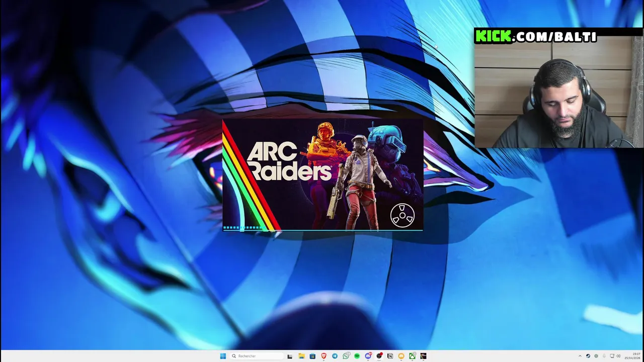Viewport: 644px width, 362px height.
Task: Click the Rechercher taskbar search box
Action: pyautogui.click(x=257, y=356)
